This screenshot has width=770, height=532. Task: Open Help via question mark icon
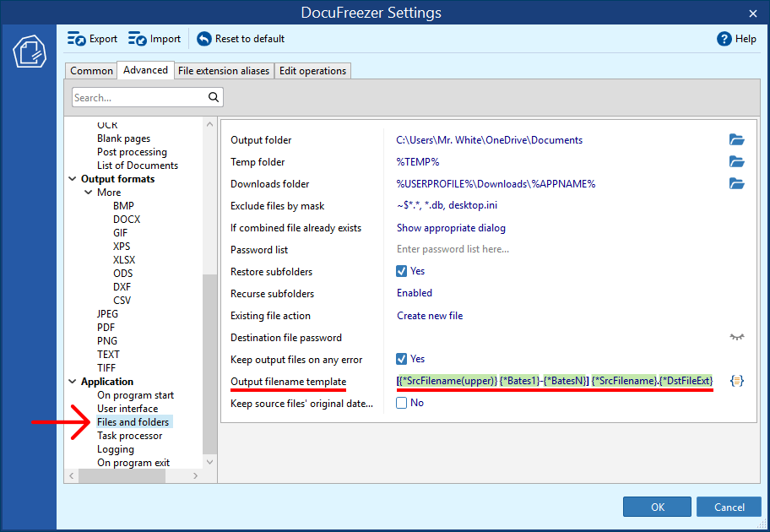(724, 39)
